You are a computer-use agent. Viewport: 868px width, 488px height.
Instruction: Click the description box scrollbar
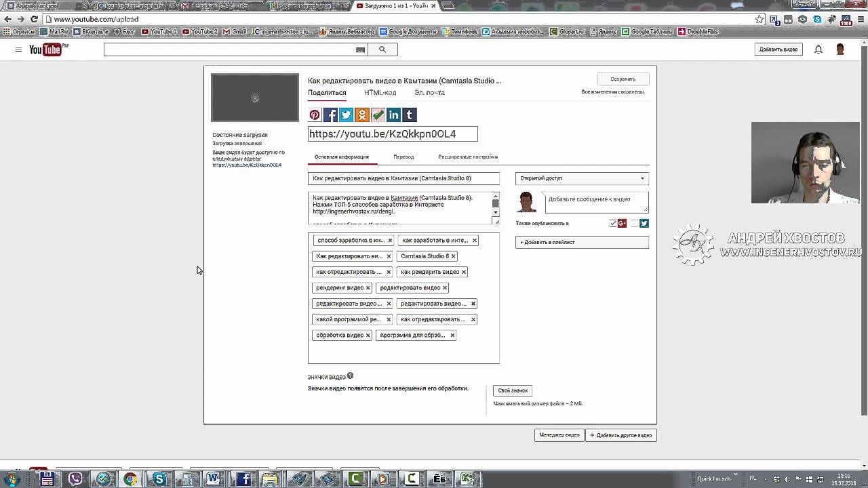pos(496,205)
